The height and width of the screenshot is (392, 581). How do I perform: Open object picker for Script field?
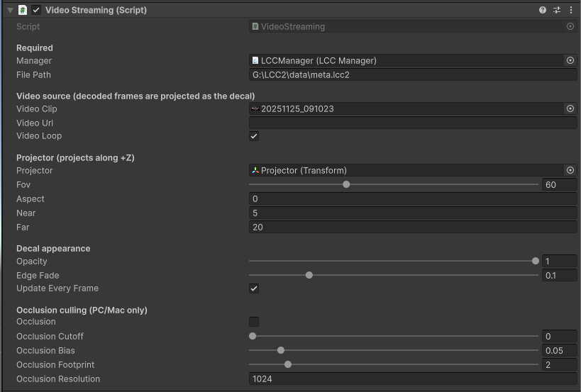tap(570, 26)
